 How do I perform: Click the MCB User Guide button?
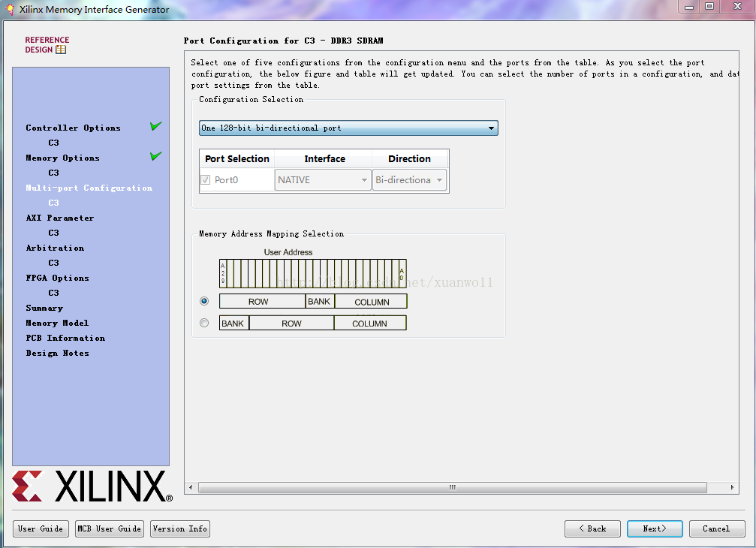110,528
